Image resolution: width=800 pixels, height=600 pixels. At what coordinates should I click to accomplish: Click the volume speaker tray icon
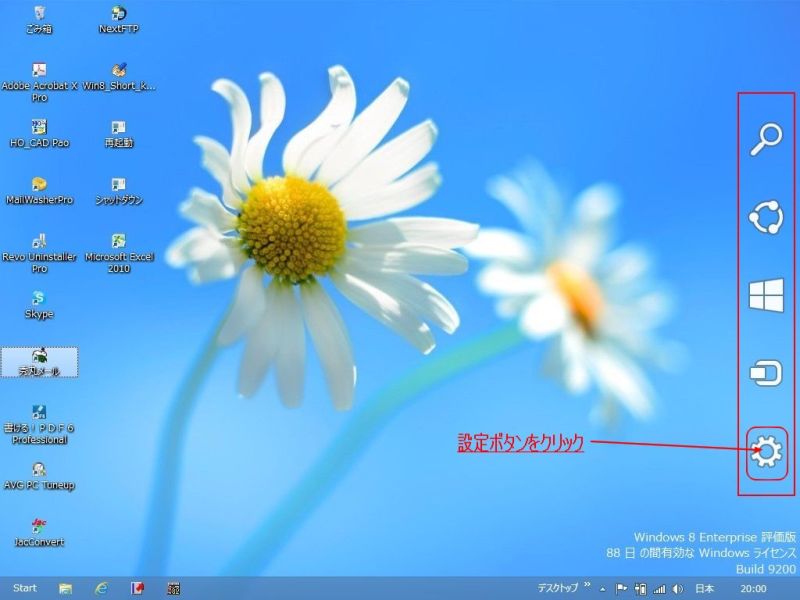pyautogui.click(x=677, y=588)
